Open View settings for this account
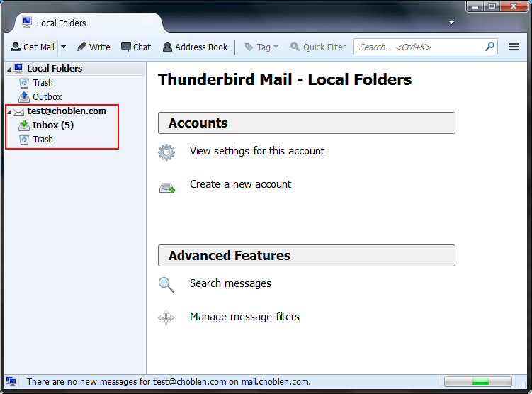This screenshot has width=532, height=394. 257,151
